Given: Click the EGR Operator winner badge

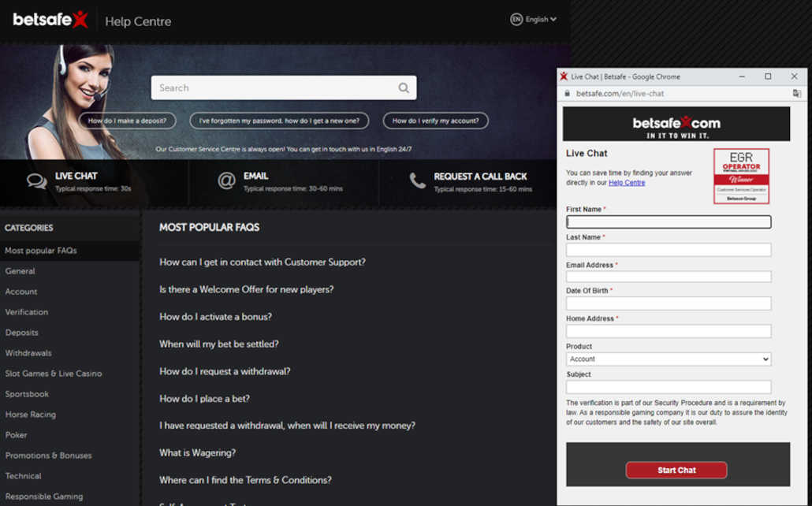Looking at the screenshot, I should point(741,176).
